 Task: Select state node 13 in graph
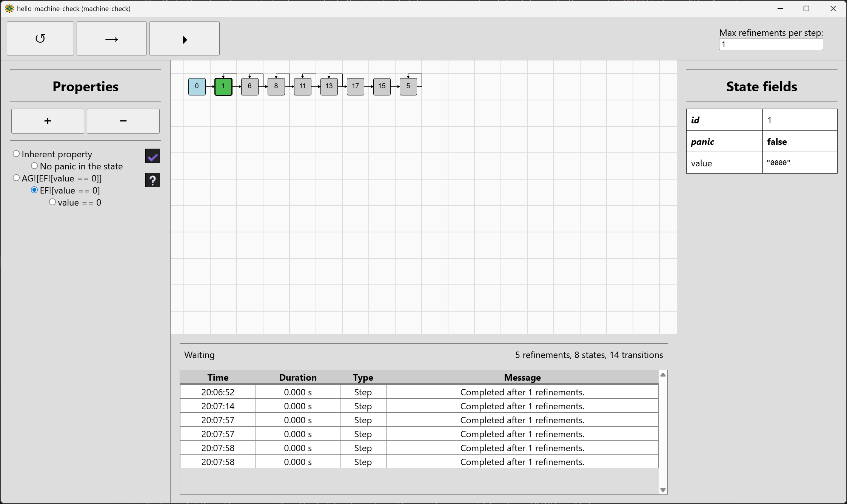(329, 86)
